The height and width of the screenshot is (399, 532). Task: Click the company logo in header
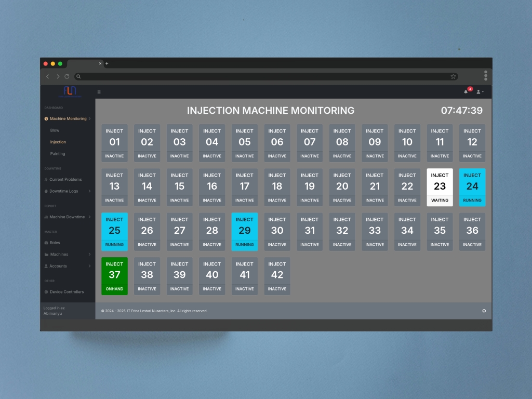pyautogui.click(x=69, y=91)
